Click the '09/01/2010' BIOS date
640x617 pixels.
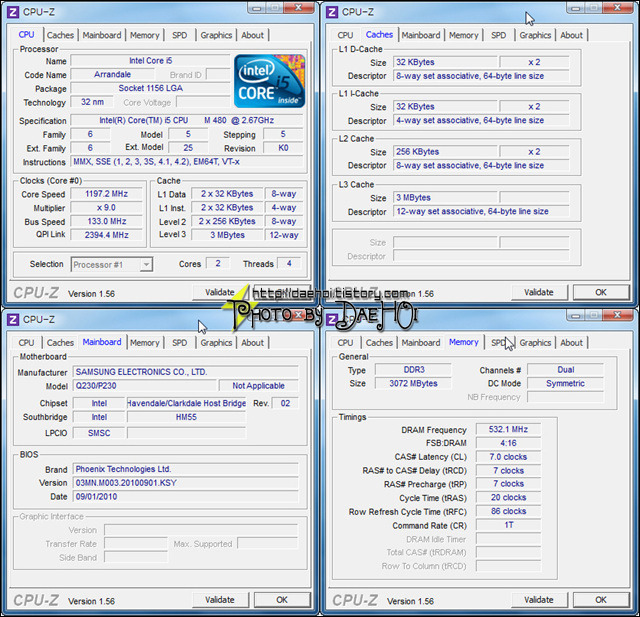coord(186,497)
